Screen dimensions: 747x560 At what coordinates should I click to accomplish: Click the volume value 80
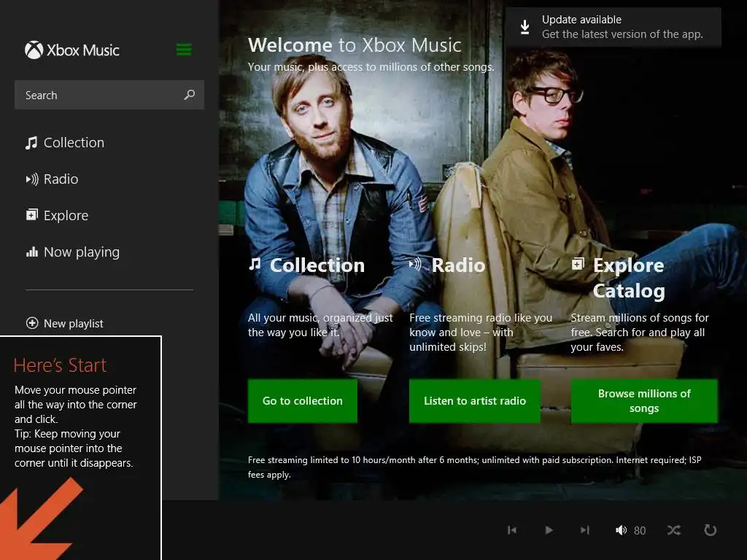(x=640, y=531)
